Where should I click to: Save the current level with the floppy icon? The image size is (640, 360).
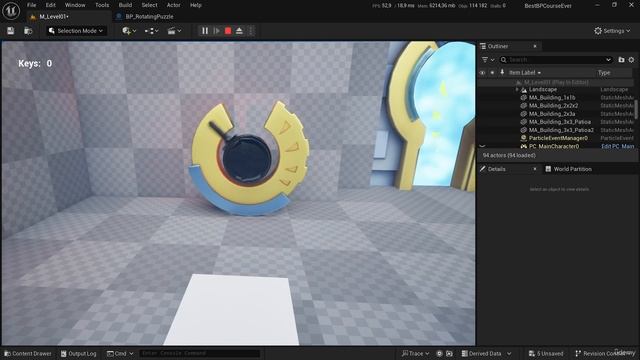click(x=11, y=31)
